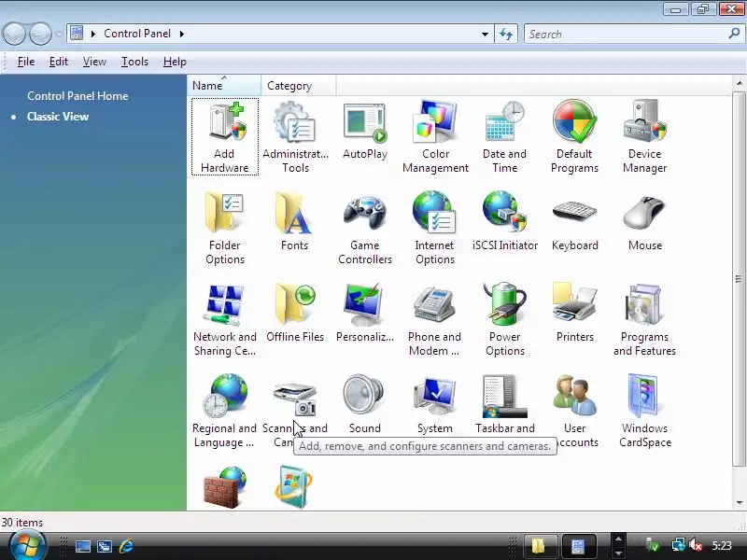Click the Forward navigation button
Screen dimensions: 747x560
coord(40,35)
